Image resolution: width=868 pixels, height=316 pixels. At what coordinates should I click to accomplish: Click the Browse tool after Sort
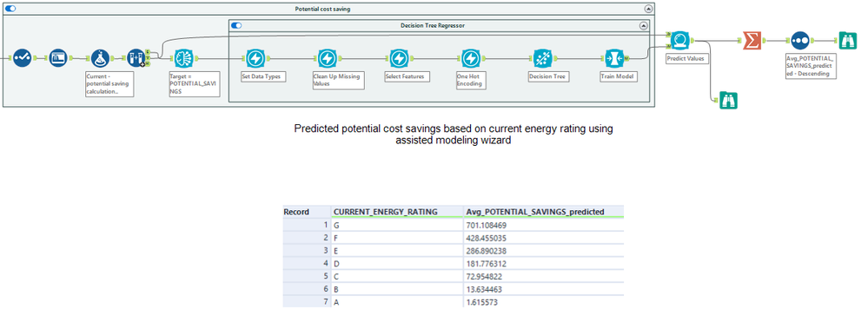tap(847, 41)
